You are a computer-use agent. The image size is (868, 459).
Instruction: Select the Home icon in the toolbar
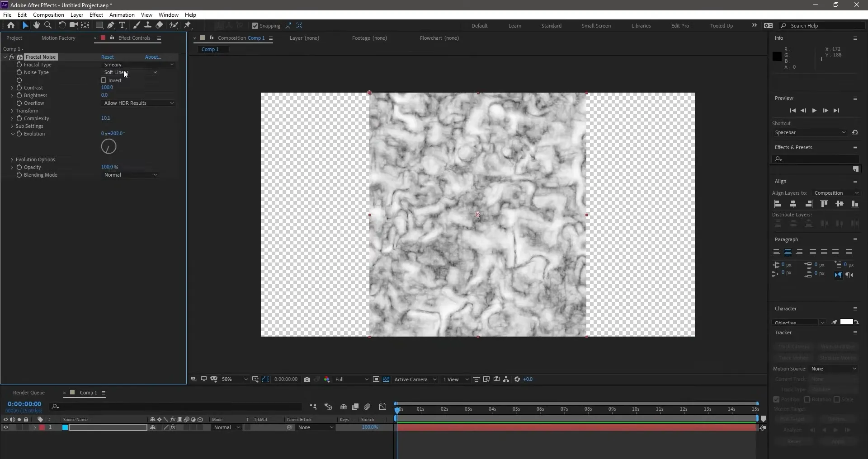(x=11, y=25)
